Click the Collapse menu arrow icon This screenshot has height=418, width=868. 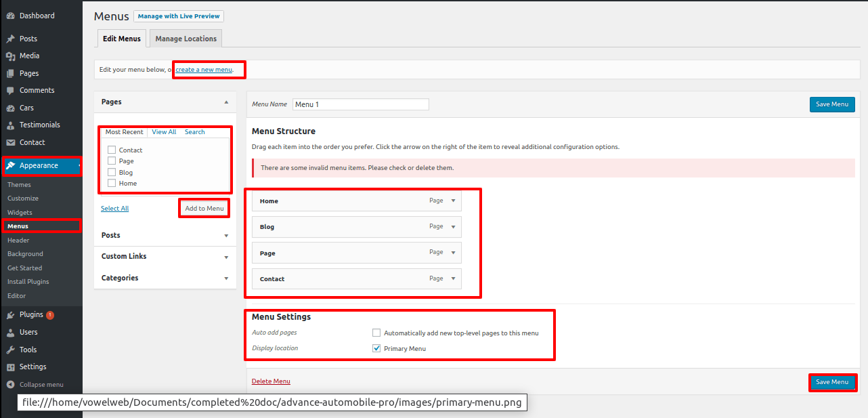11,385
